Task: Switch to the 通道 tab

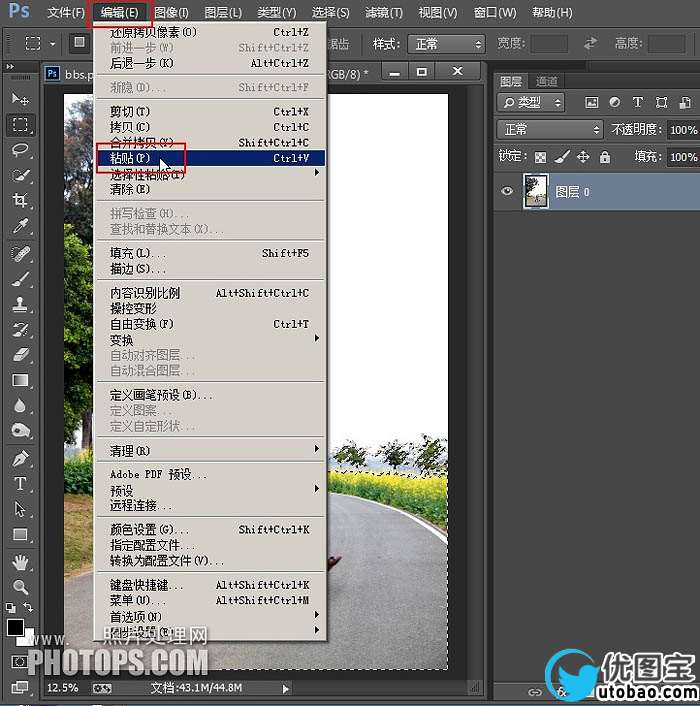Action: click(546, 81)
